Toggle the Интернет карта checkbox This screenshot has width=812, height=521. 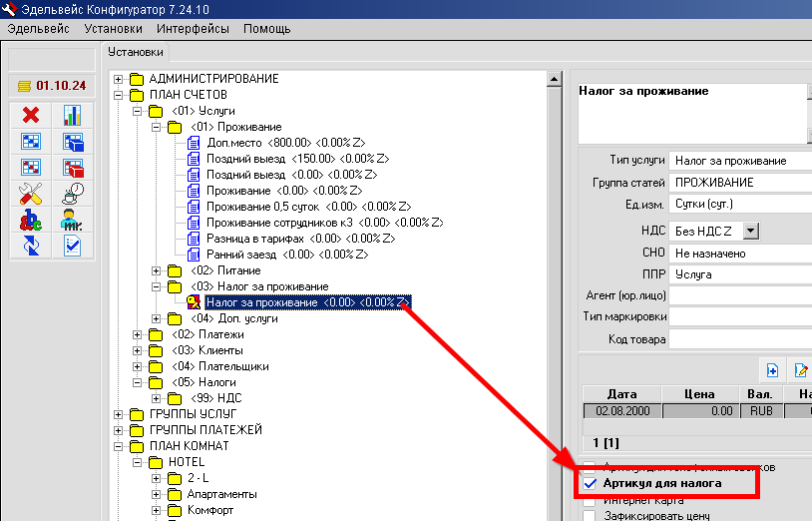click(x=590, y=500)
